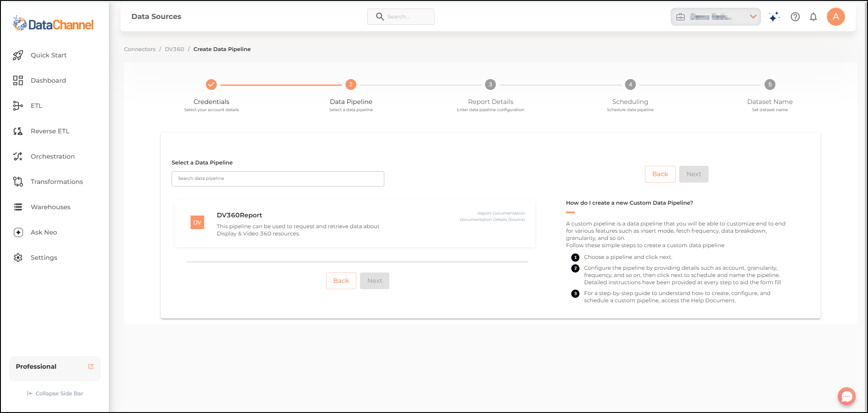Screen dimensions: 868x413
Task: Click the Professional plan card
Action: click(x=55, y=368)
